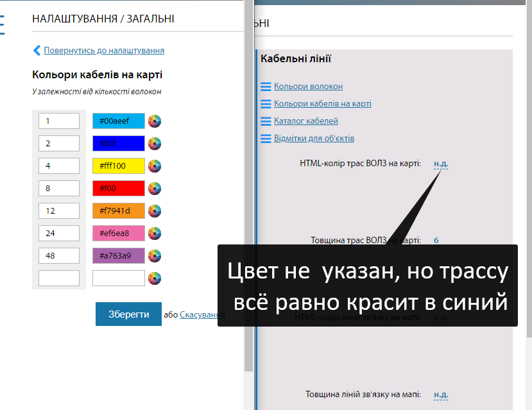Image resolution: width=532 pixels, height=410 pixels.
Task: Click the red #f00 color field
Action: [x=119, y=188]
